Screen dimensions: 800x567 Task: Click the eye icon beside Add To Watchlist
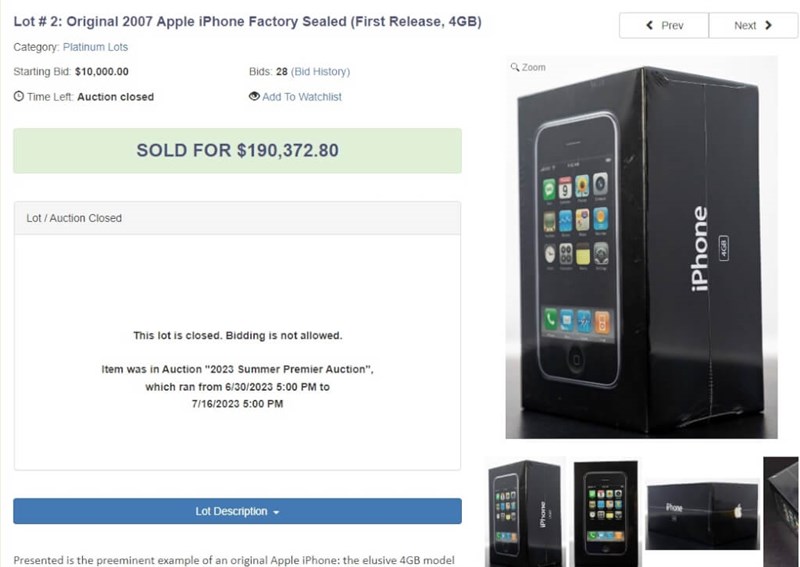pyautogui.click(x=254, y=97)
